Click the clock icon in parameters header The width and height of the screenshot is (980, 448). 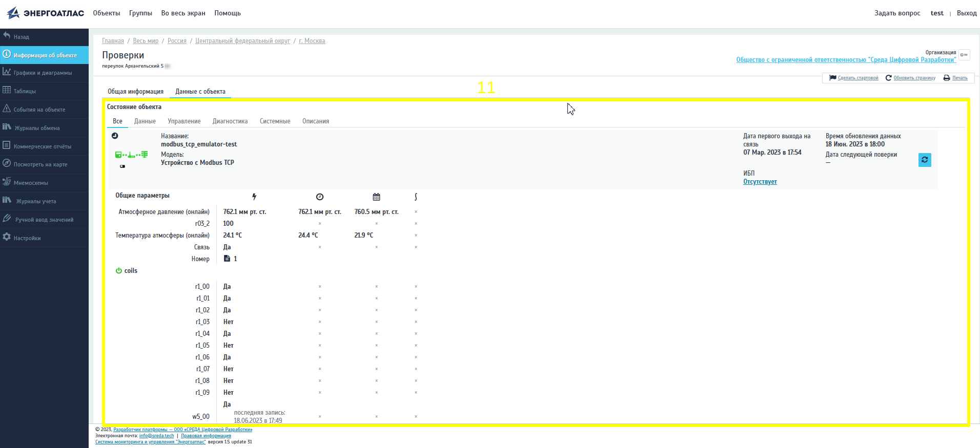tap(320, 197)
